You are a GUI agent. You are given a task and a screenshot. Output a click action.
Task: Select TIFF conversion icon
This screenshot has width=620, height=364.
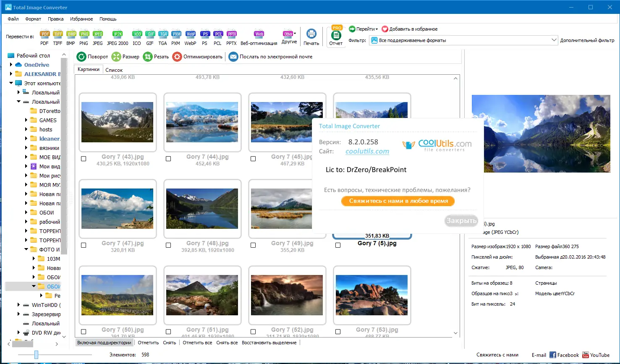58,37
